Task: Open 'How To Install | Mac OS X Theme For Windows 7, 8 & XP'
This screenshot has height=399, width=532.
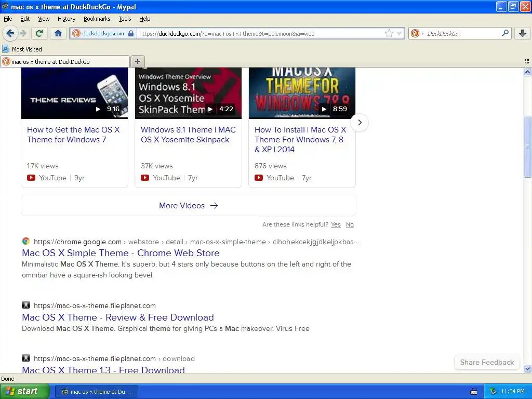Action: [x=300, y=139]
